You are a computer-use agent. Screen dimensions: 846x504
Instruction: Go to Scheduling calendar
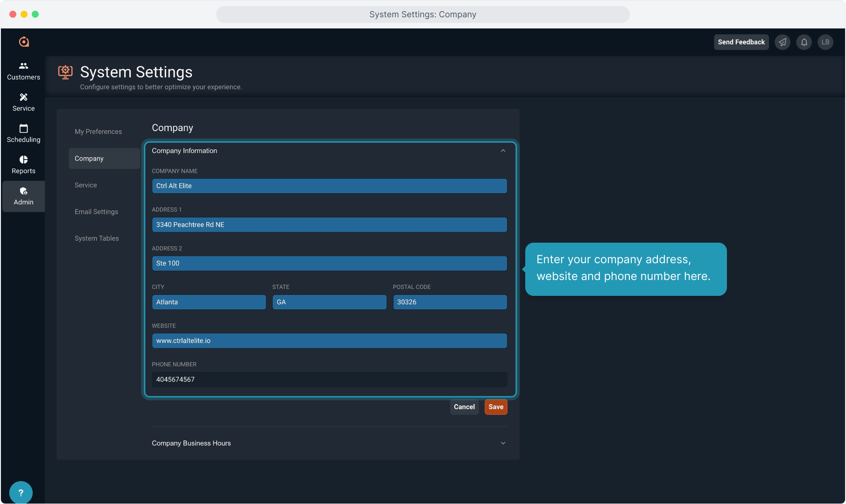(x=23, y=133)
